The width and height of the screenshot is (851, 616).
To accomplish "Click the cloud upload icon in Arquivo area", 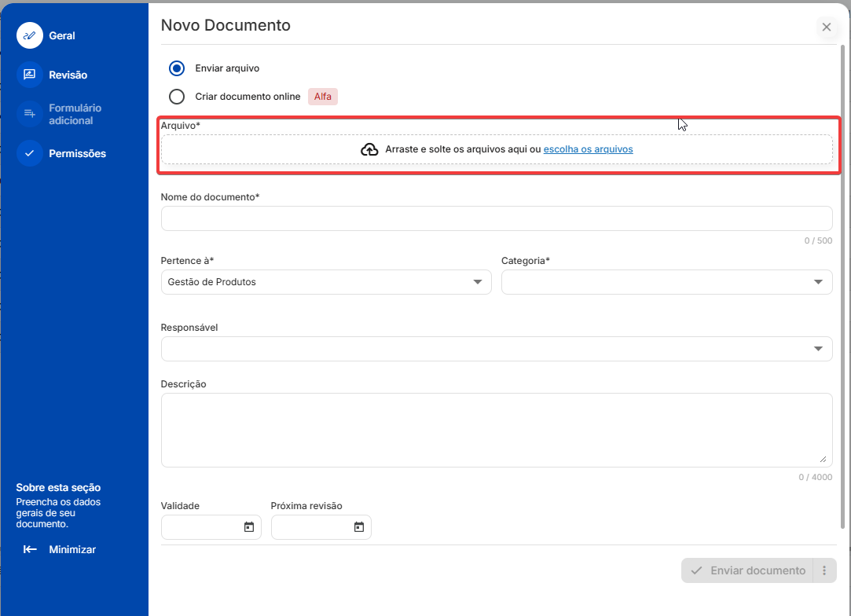I will (369, 148).
